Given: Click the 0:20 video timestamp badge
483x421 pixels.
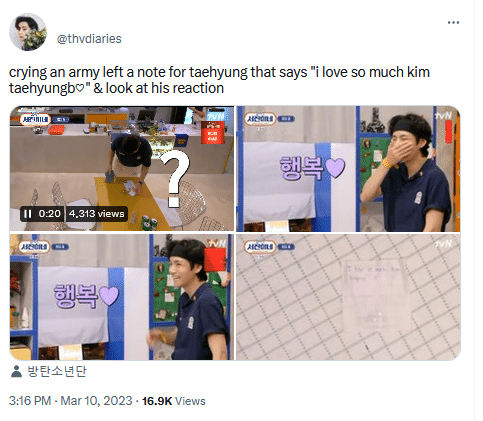Looking at the screenshot, I should (49, 214).
